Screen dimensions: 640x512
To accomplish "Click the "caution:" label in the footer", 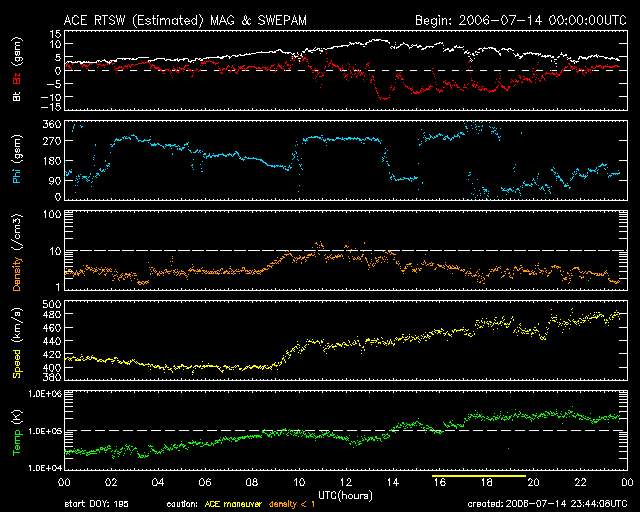I will [182, 504].
